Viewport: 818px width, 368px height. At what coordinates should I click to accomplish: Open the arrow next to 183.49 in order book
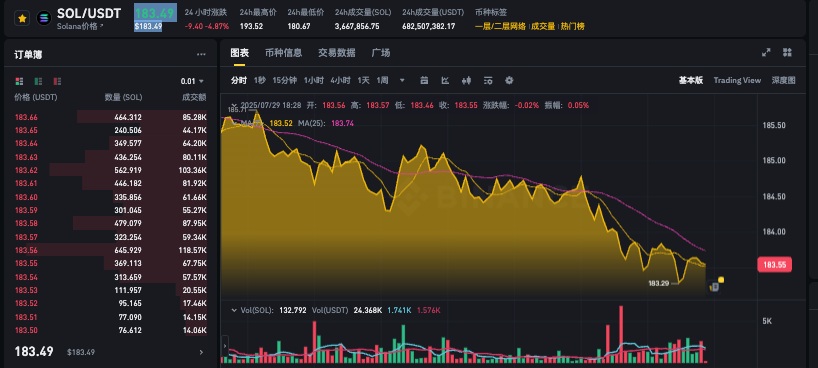point(201,352)
